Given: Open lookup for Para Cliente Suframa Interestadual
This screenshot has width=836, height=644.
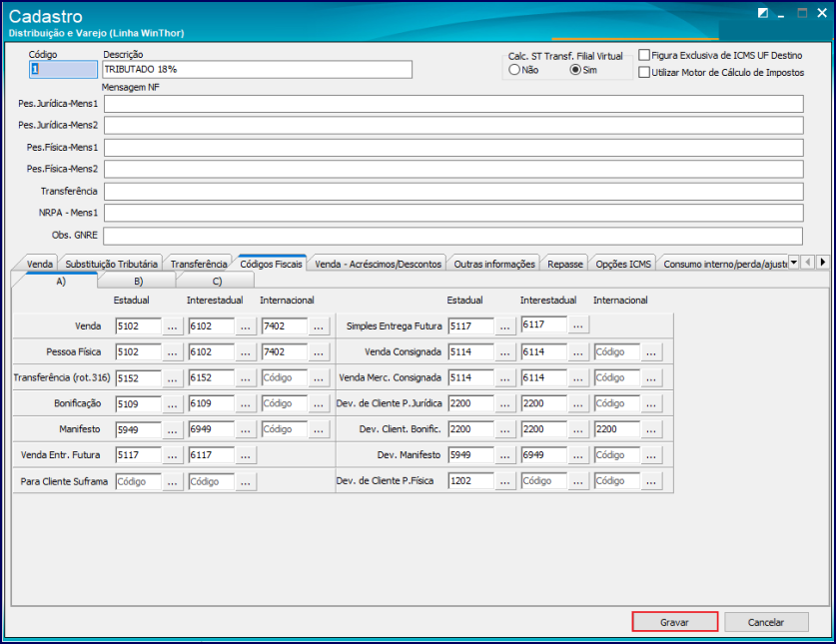Looking at the screenshot, I should point(245,481).
